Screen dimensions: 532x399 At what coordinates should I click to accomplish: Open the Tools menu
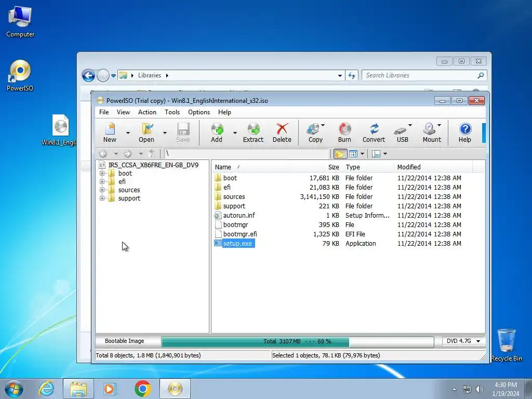coord(172,112)
